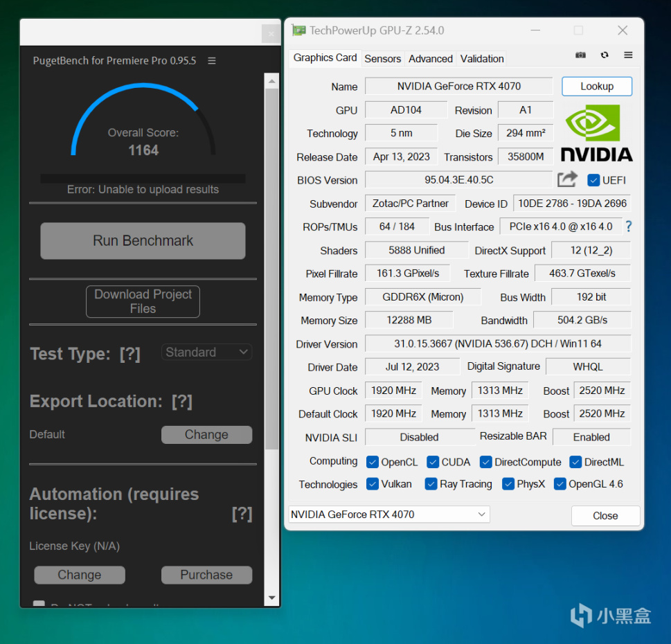Toggle the OpenGL 4.6 checkbox
This screenshot has width=671, height=644.
560,484
